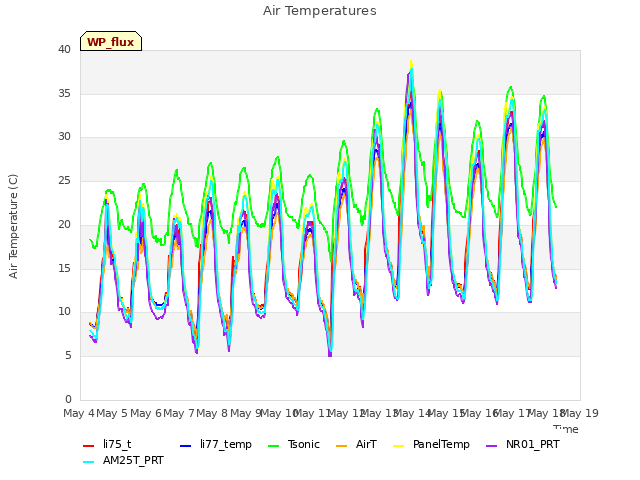Image resolution: width=640 pixels, height=480 pixels.
Task: Click the 40 y-axis tick label
Action: click(x=64, y=49)
